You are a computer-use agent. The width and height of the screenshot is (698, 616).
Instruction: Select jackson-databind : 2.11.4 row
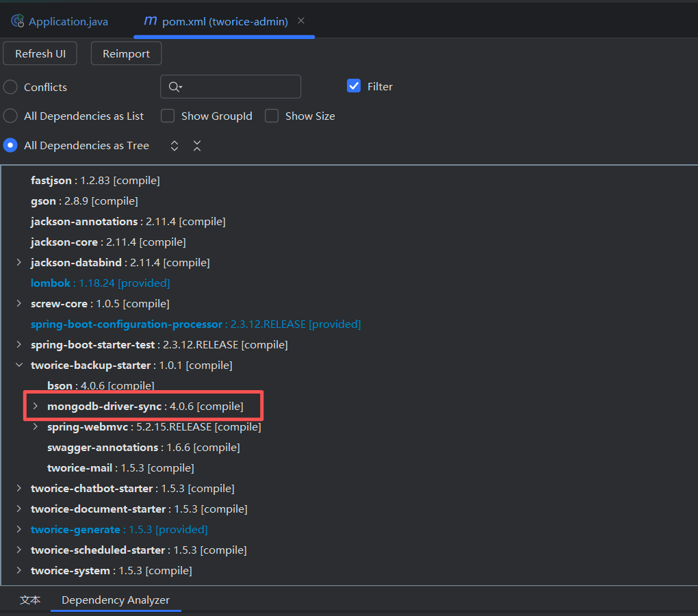point(120,262)
